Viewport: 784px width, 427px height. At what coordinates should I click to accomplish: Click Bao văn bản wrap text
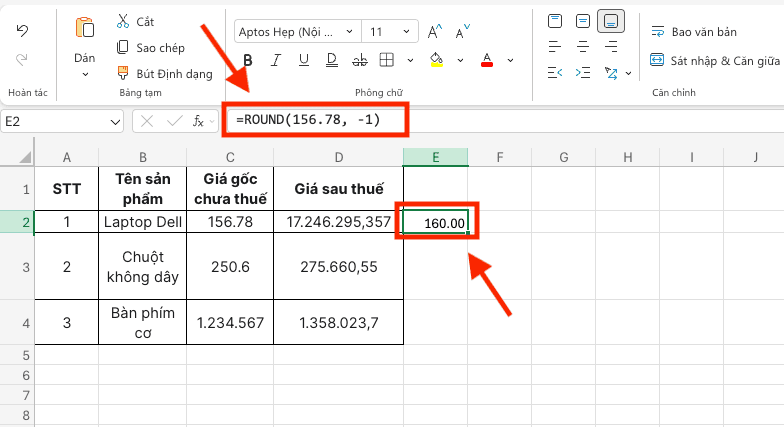tap(694, 32)
